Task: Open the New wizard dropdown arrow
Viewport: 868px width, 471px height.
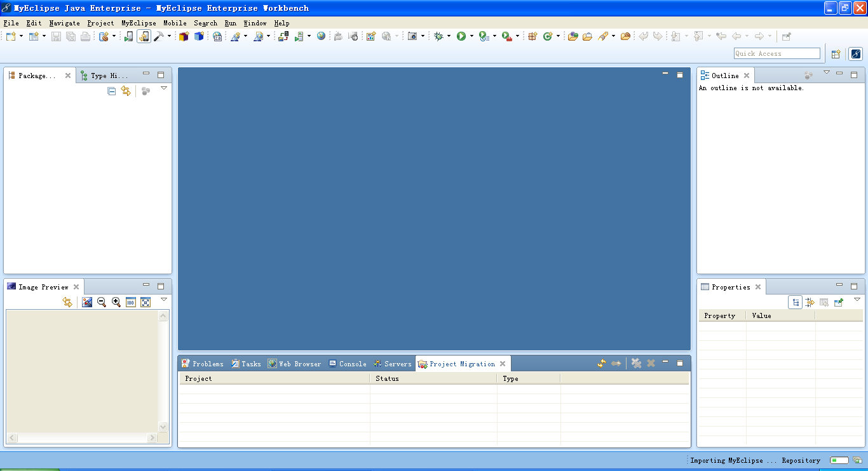Action: [x=21, y=36]
